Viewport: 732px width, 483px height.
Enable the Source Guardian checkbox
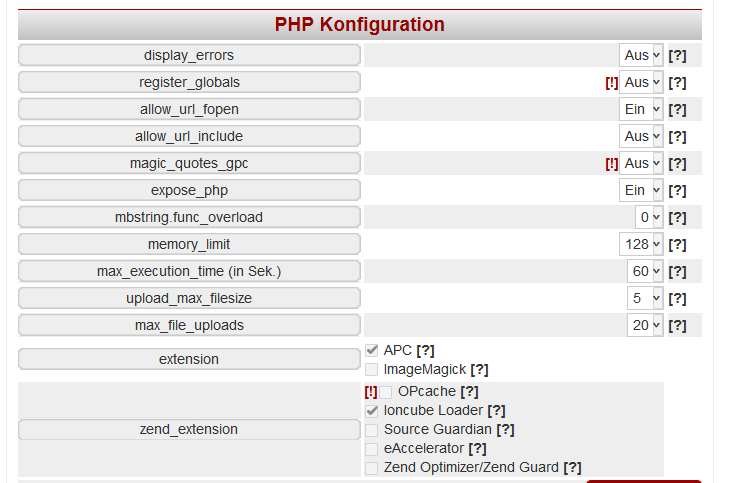[372, 430]
